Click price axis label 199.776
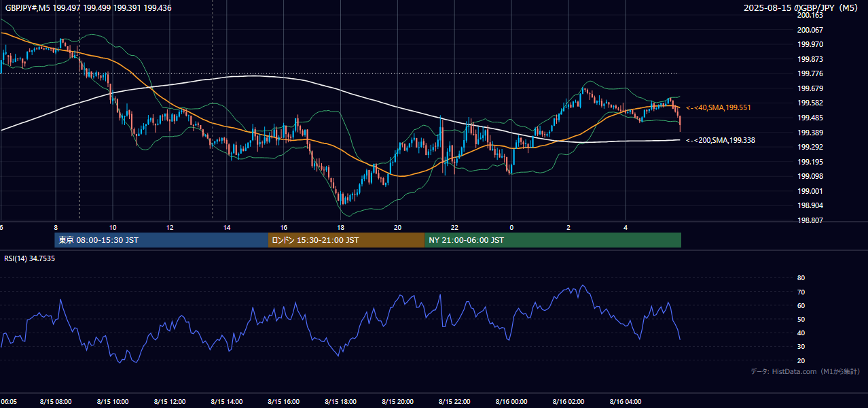This screenshot has height=408, width=868. (x=810, y=73)
